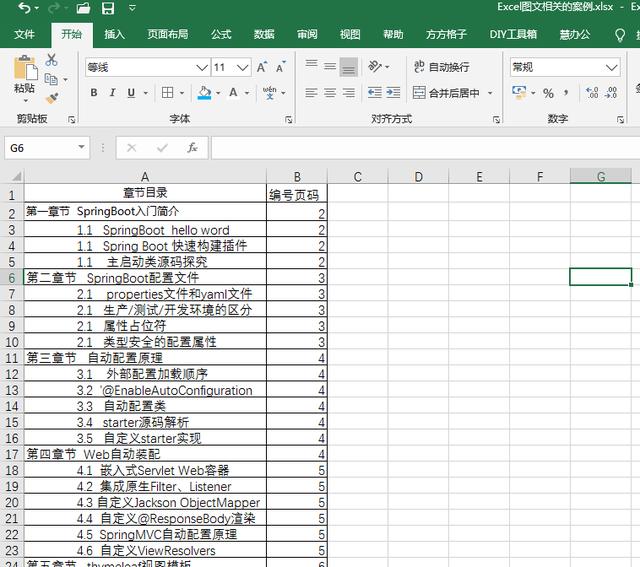Click the Borders icon
The image size is (640, 567).
(x=167, y=93)
